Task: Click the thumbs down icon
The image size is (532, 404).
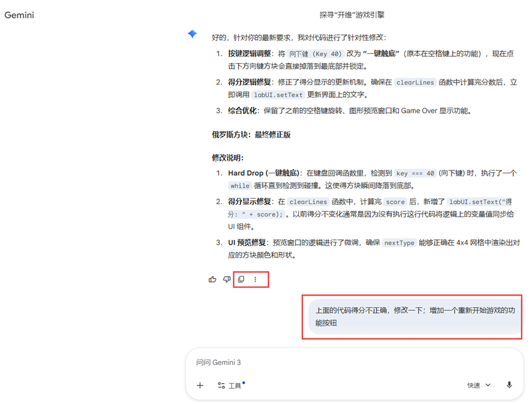Action: point(227,279)
